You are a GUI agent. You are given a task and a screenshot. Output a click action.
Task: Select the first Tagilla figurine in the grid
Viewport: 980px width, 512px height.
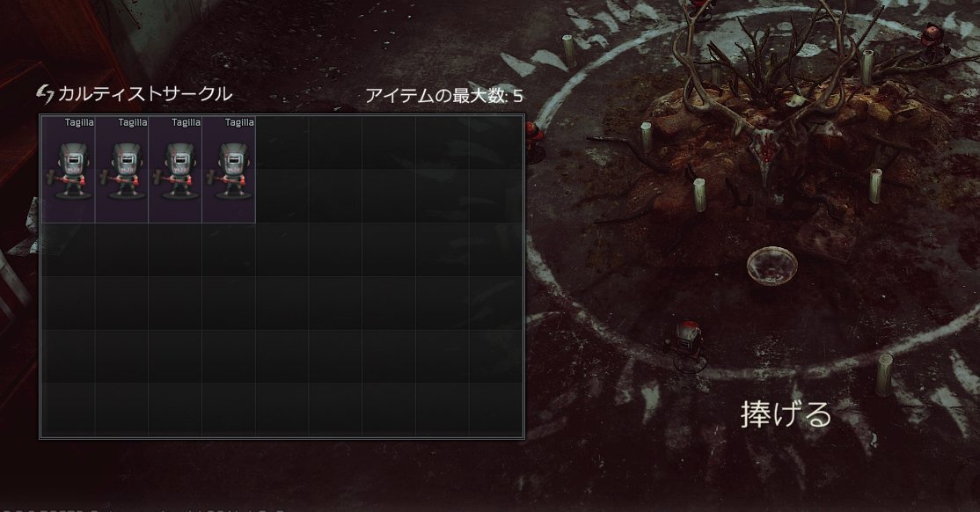click(x=68, y=170)
